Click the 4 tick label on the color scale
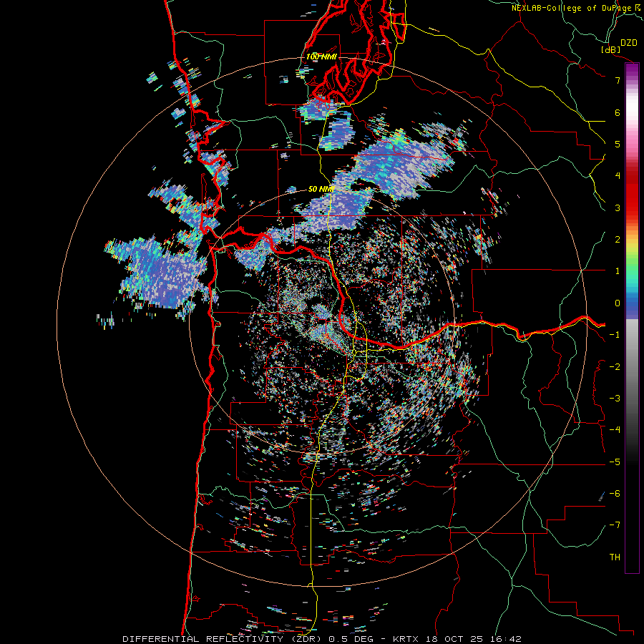The width and height of the screenshot is (644, 644). (x=618, y=176)
